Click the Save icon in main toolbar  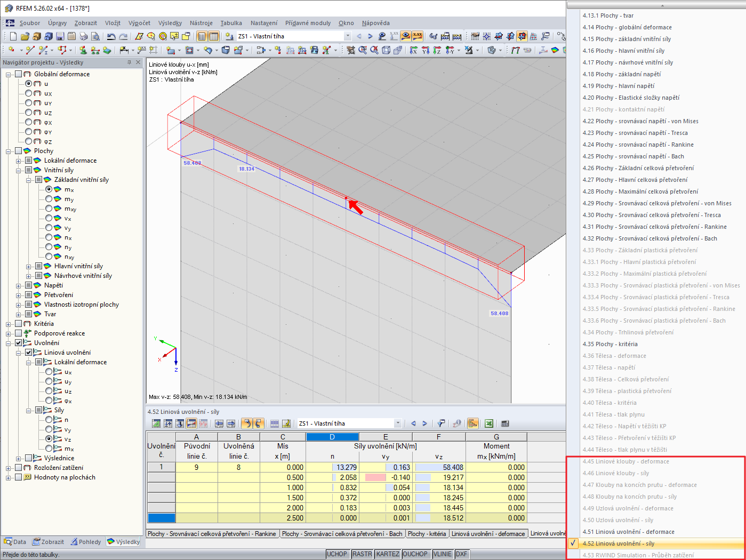[x=60, y=36]
